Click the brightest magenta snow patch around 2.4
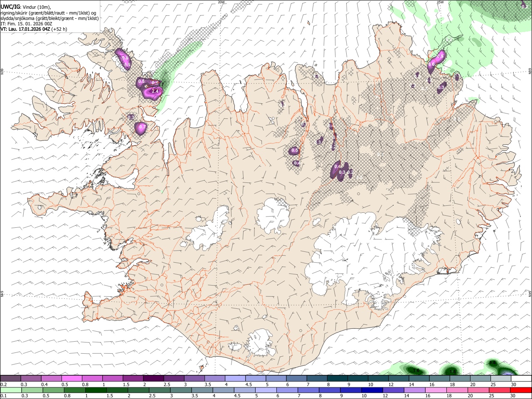The image size is (532, 399). point(154,92)
